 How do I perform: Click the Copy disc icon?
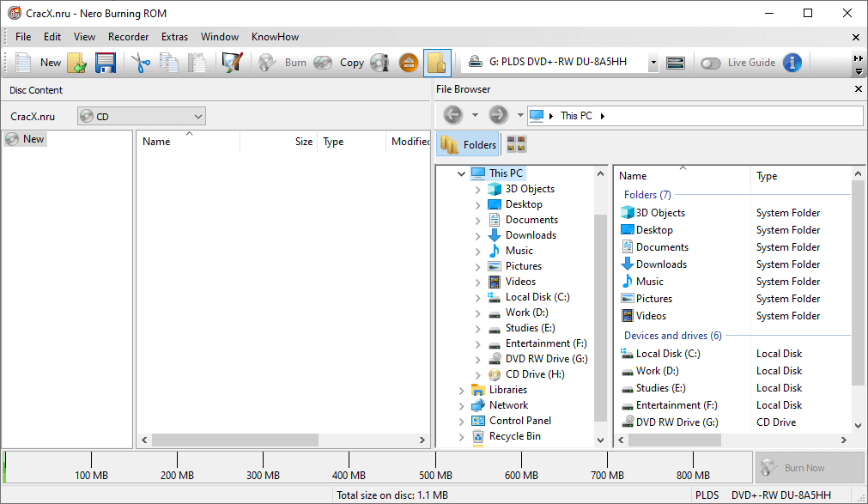tap(323, 63)
